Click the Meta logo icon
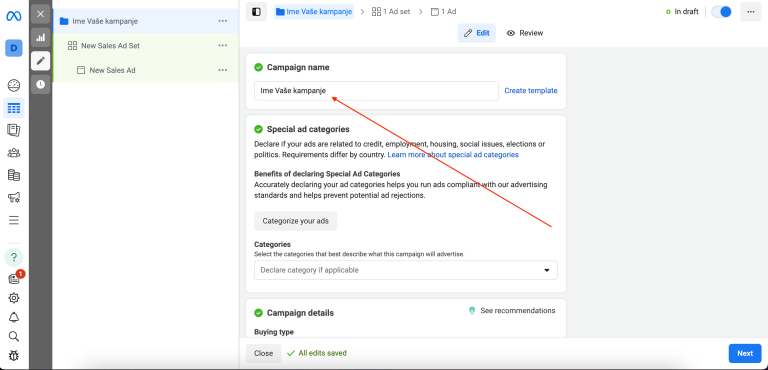This screenshot has width=768, height=370. point(14,16)
